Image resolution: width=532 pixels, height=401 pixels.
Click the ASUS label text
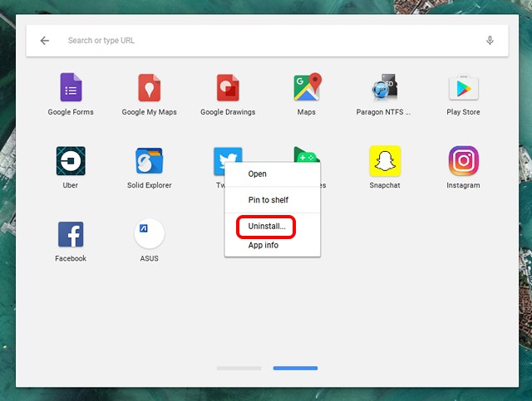150,259
